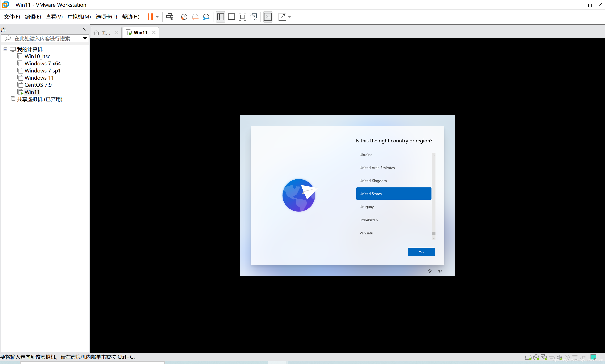This screenshot has width=605, height=364.
Task: Select United States from country list
Action: 394,194
